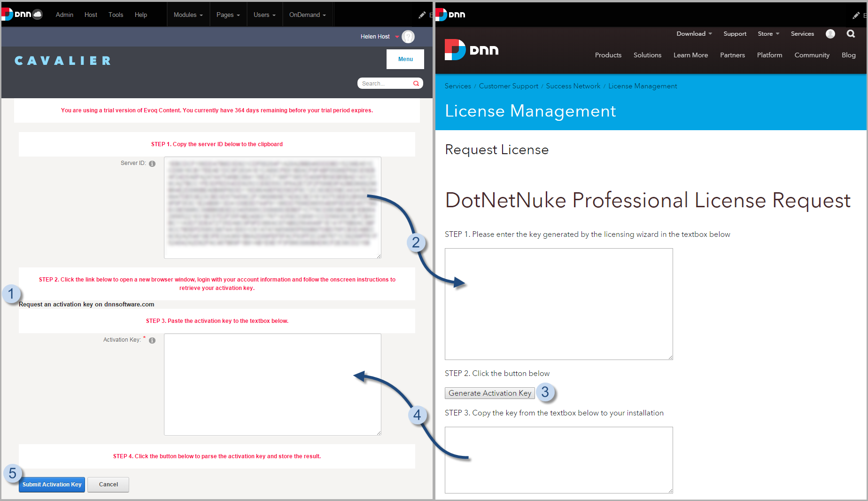
Task: Open the Tools menu
Action: (116, 15)
